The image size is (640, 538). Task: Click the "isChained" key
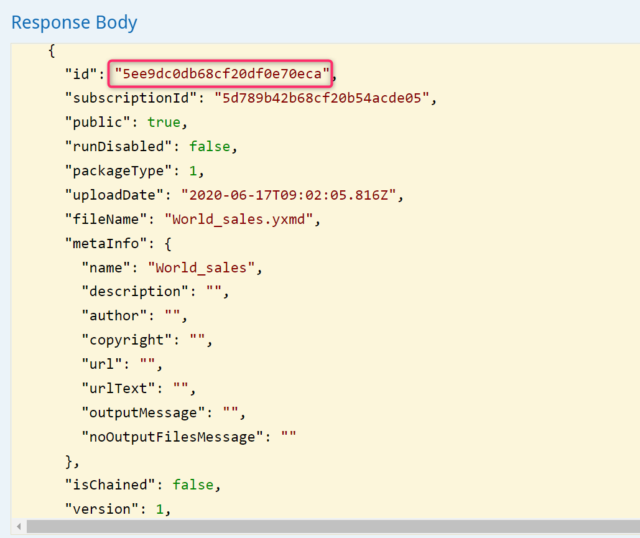click(110, 485)
